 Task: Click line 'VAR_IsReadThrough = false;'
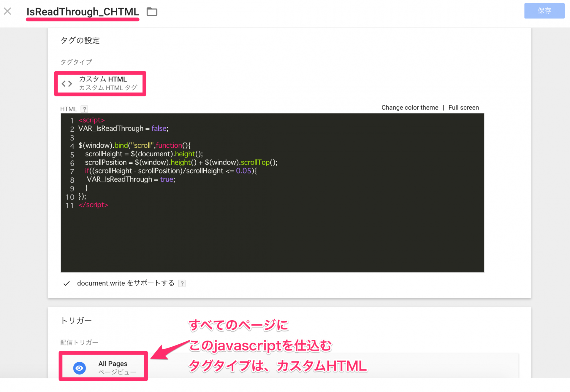click(x=123, y=128)
